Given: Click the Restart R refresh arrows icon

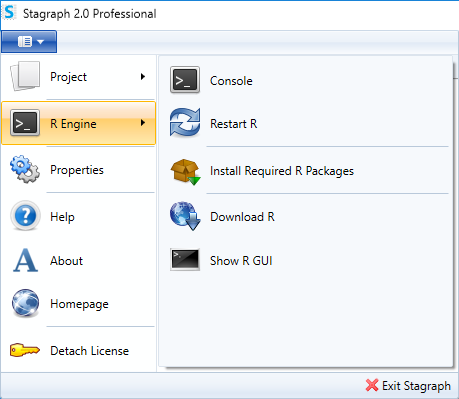Looking at the screenshot, I should [185, 123].
